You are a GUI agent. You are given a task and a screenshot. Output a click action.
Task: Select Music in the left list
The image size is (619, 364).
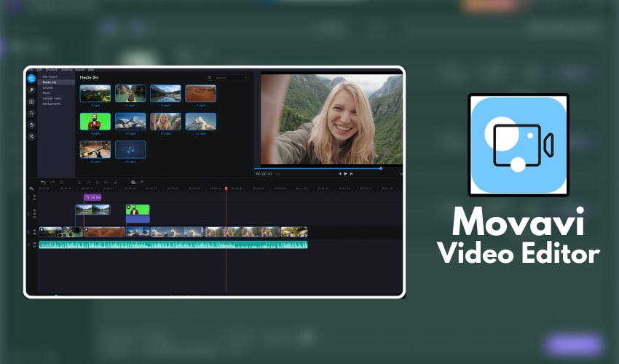coord(47,92)
